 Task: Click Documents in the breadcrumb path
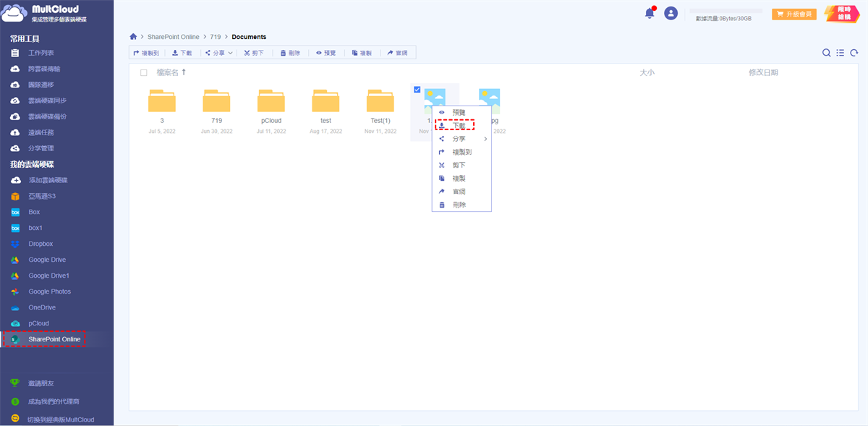click(249, 37)
